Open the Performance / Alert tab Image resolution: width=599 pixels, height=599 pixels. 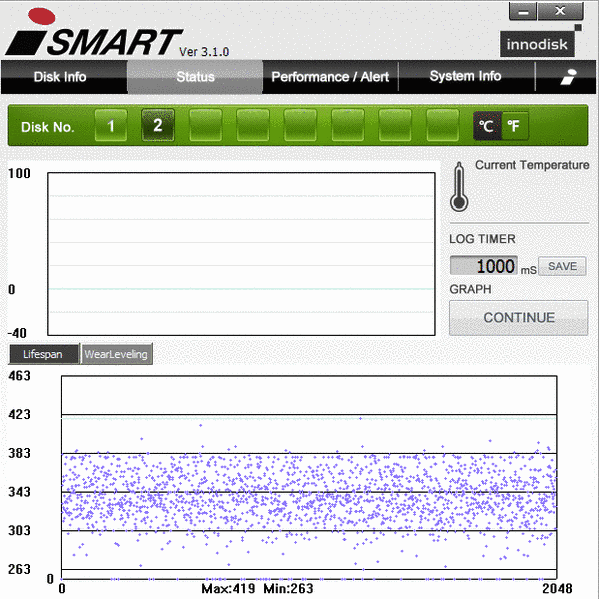pyautogui.click(x=330, y=77)
